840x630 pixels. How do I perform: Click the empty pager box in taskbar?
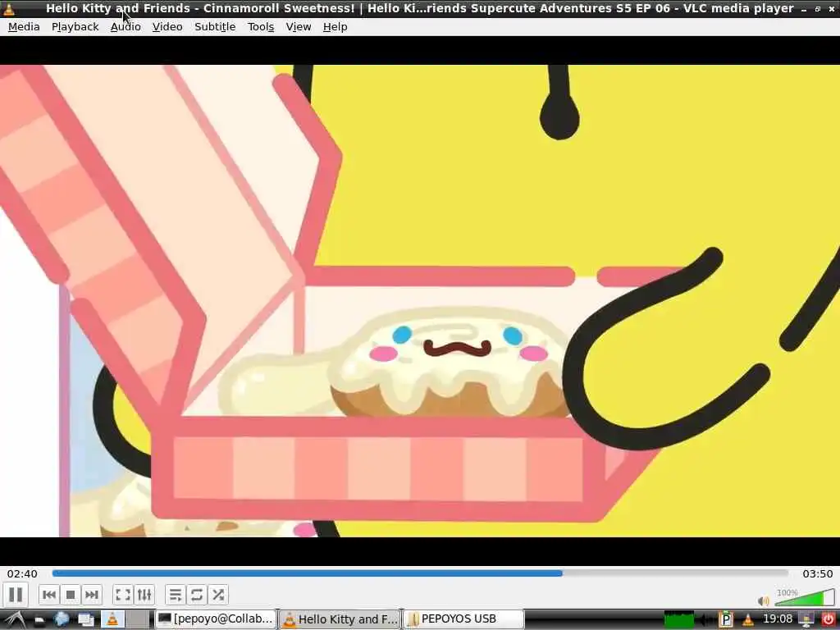(x=138, y=619)
